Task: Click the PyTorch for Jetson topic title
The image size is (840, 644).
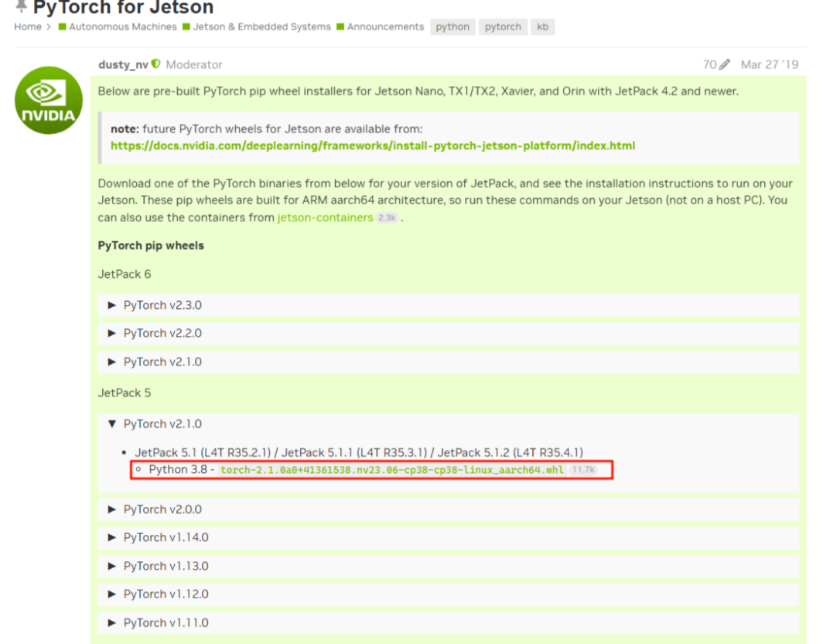Action: coord(123,7)
